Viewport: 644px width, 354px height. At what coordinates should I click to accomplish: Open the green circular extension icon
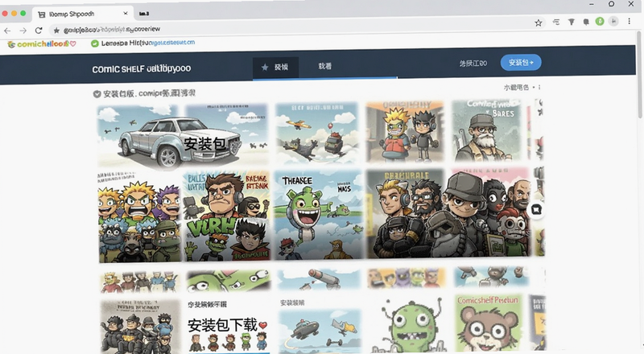pos(600,22)
